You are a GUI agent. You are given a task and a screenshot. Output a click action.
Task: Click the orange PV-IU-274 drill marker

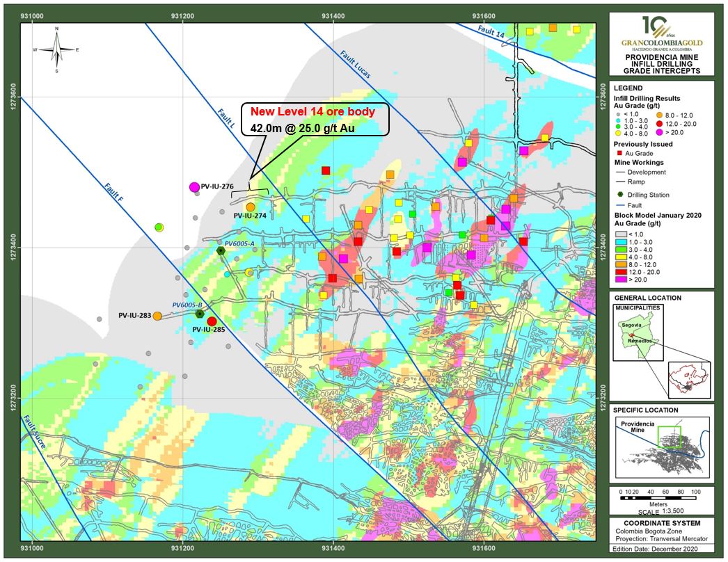(x=251, y=207)
